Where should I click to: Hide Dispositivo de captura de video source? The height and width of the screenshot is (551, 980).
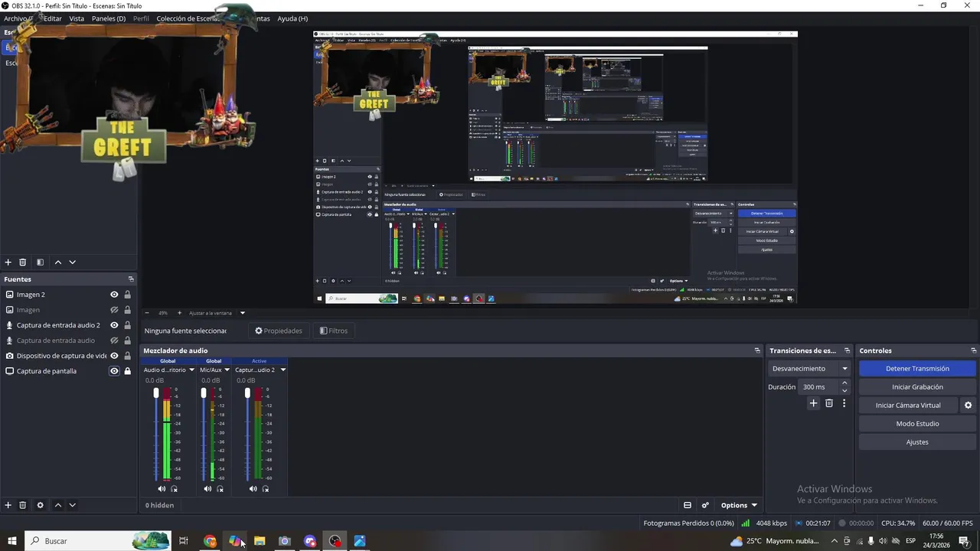click(114, 356)
